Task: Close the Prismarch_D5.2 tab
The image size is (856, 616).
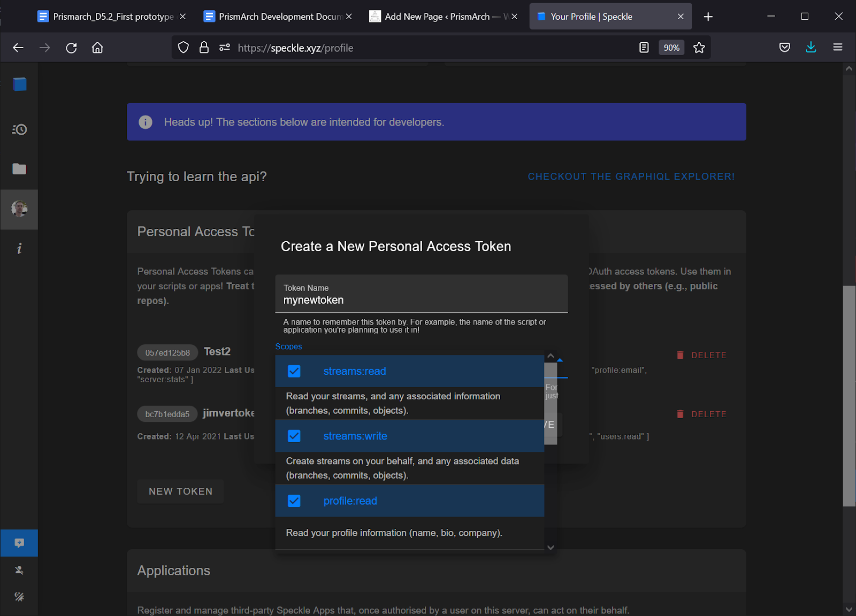Action: [183, 17]
